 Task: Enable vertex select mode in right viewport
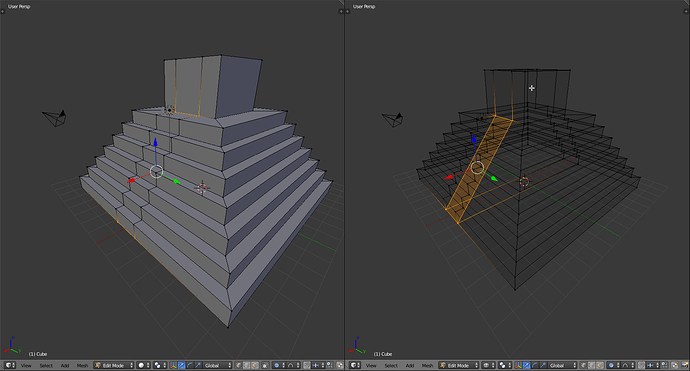pyautogui.click(x=583, y=365)
